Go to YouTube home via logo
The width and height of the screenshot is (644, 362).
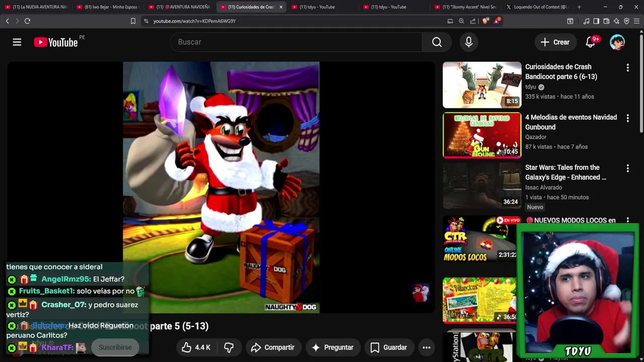[x=56, y=42]
